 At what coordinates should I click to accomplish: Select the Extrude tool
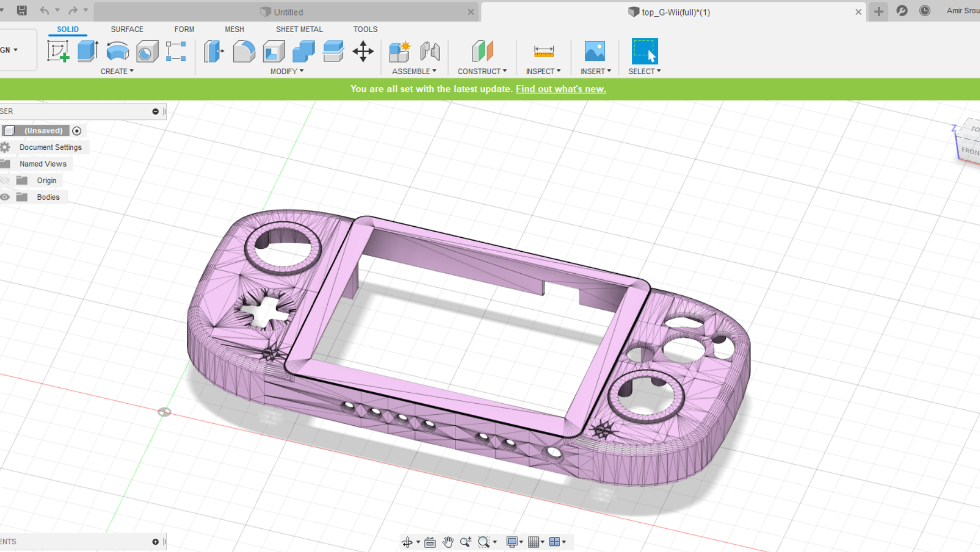pyautogui.click(x=88, y=51)
